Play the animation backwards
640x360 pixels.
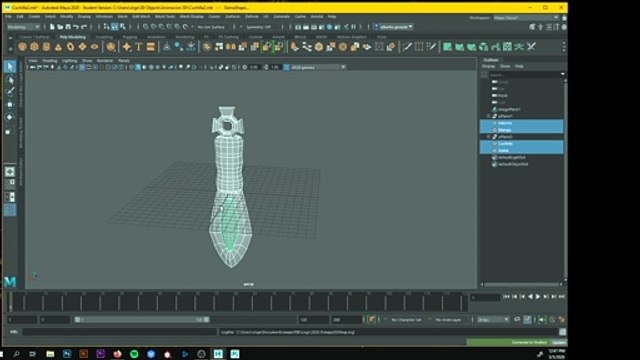pyautogui.click(x=530, y=297)
